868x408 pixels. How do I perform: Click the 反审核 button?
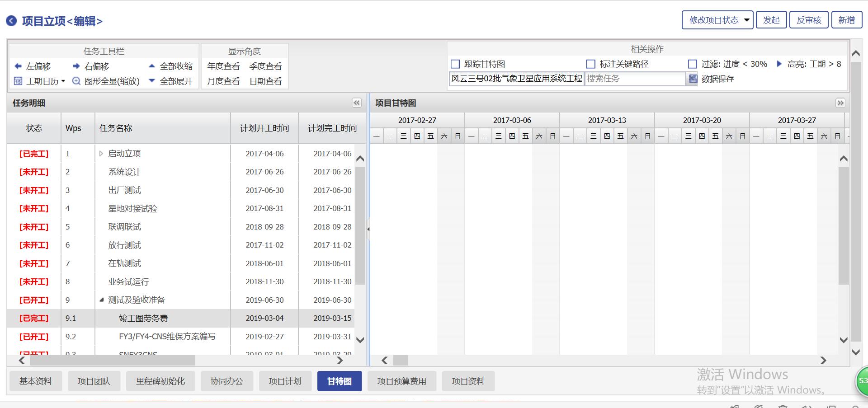pyautogui.click(x=808, y=20)
